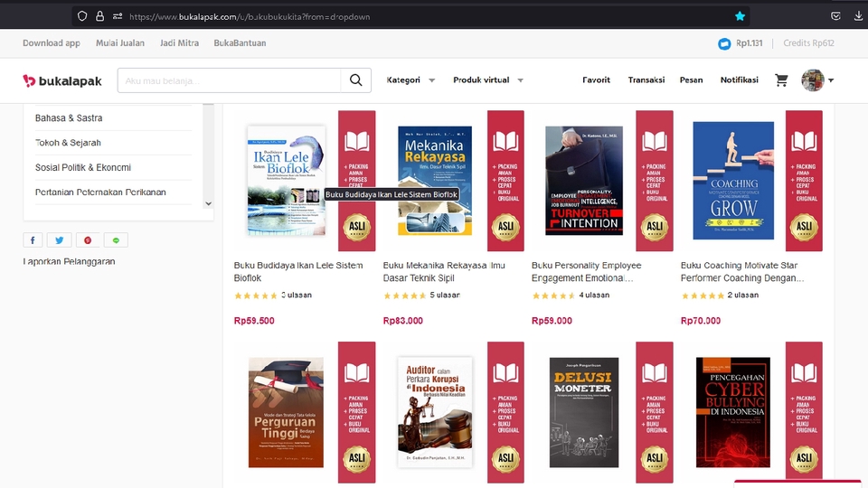Select the Sosial Politik & Ekonomi category
This screenshot has width=868, height=488.
pos(83,168)
